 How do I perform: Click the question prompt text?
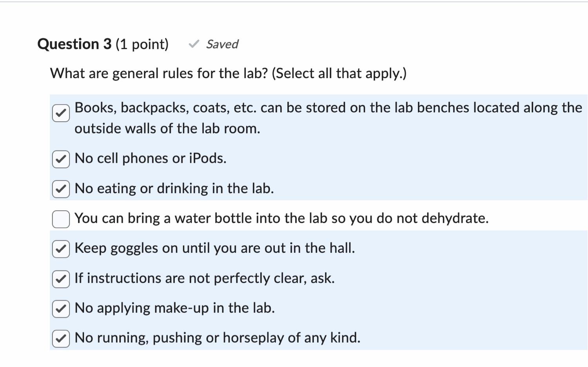click(x=229, y=73)
